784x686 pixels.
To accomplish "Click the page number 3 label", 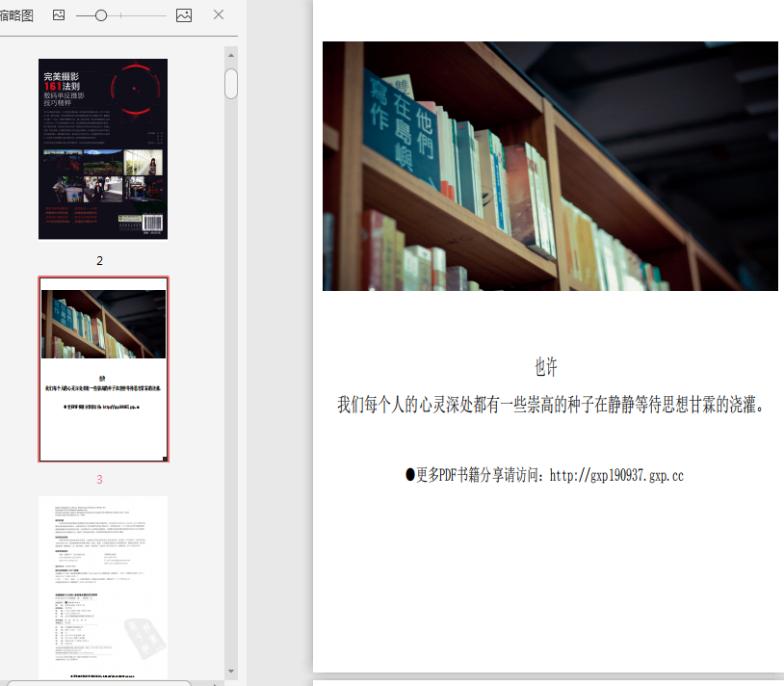I will click(x=99, y=480).
